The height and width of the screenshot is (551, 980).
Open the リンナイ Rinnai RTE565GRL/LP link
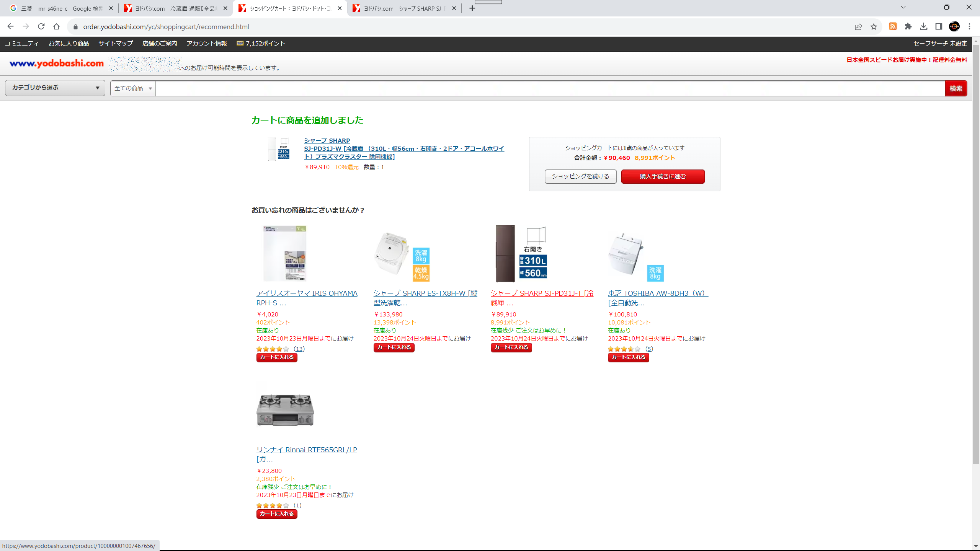click(306, 454)
